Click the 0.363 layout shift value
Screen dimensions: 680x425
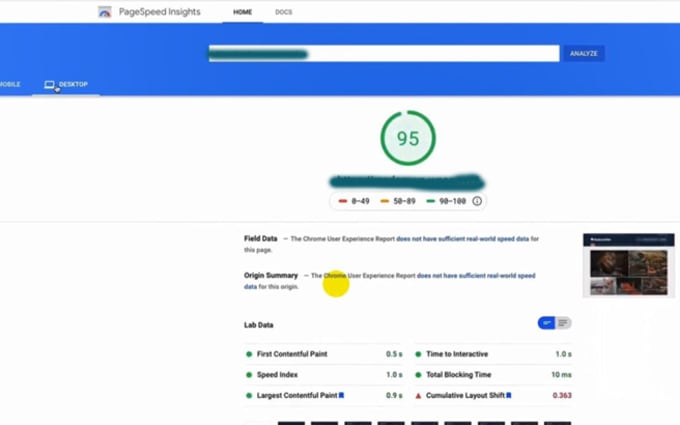coord(562,396)
